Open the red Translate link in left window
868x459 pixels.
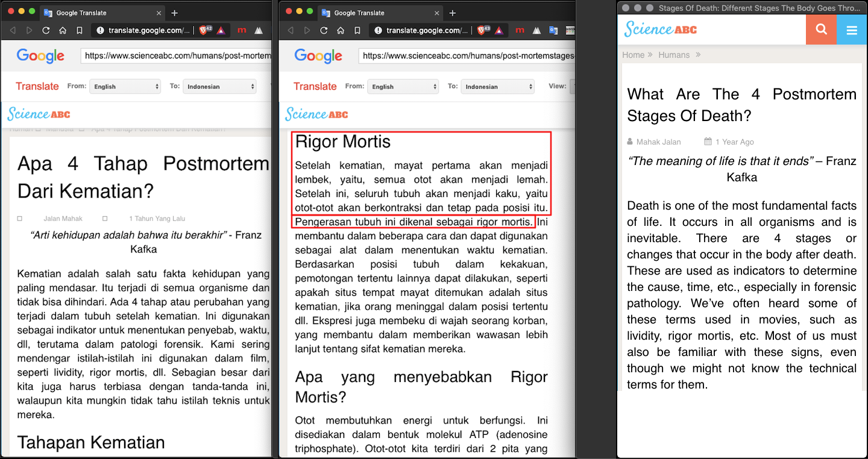[x=37, y=86]
